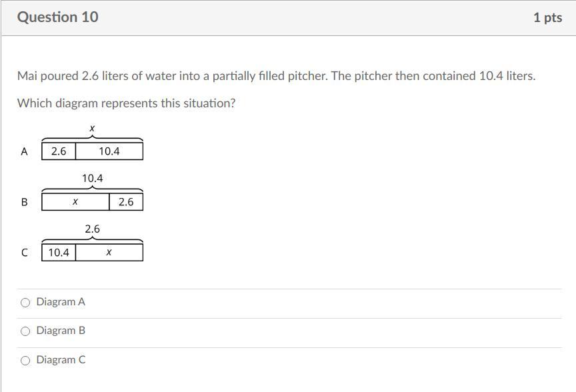Click the 'Diagram C' answer label text
Image resolution: width=576 pixels, height=392 pixels.
click(61, 360)
